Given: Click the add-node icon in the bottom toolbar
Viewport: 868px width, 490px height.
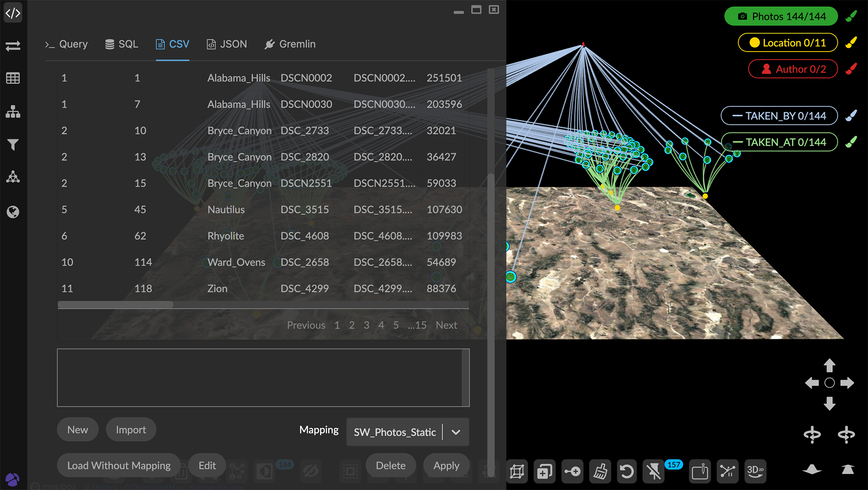Looking at the screenshot, I should (x=545, y=471).
